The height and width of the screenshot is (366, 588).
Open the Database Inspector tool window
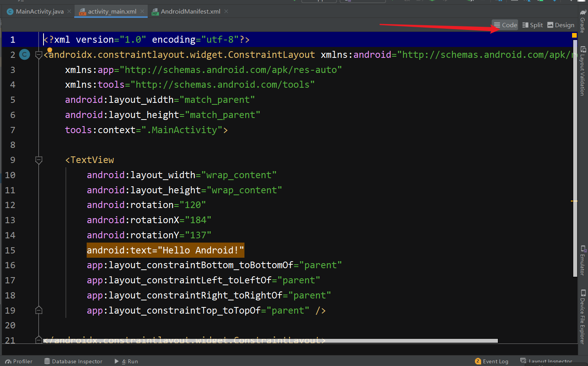[73, 361]
